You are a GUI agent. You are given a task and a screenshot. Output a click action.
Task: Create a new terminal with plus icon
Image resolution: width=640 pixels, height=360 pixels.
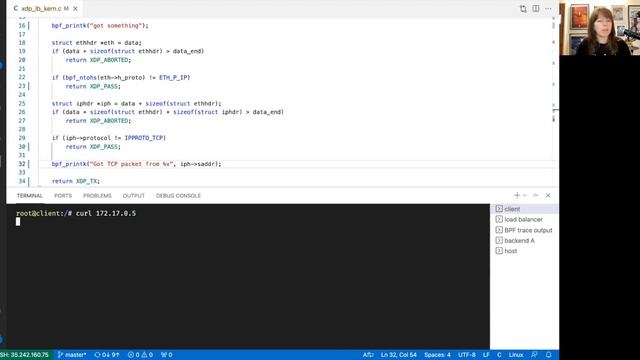(517, 196)
